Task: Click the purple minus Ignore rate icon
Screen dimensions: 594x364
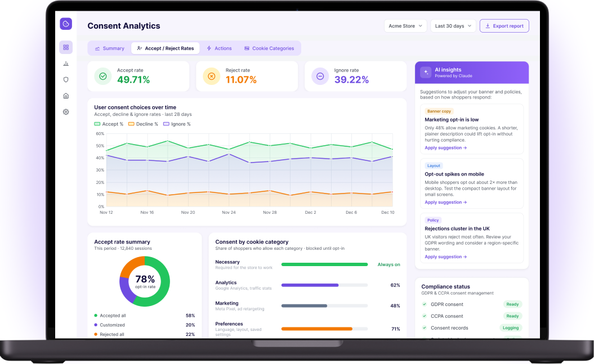Action: pos(320,76)
